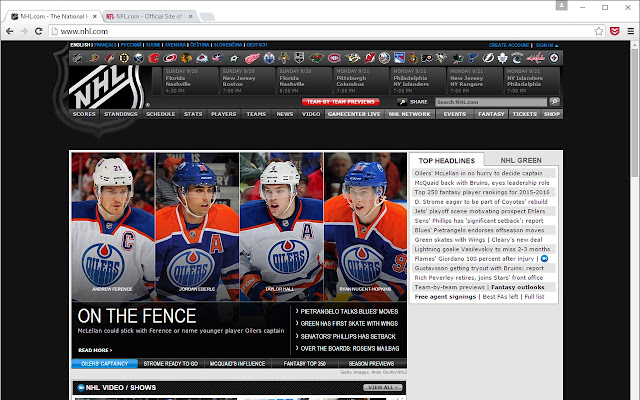Expand the Sign In dropdown
Viewport: 640px width, 400px height.
[547, 45]
